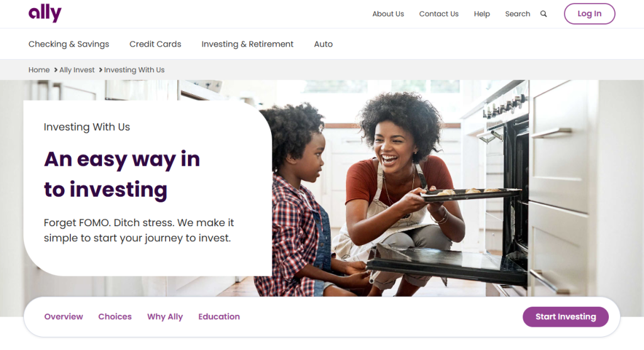
Task: Select the Auto menu item
Action: coord(323,44)
